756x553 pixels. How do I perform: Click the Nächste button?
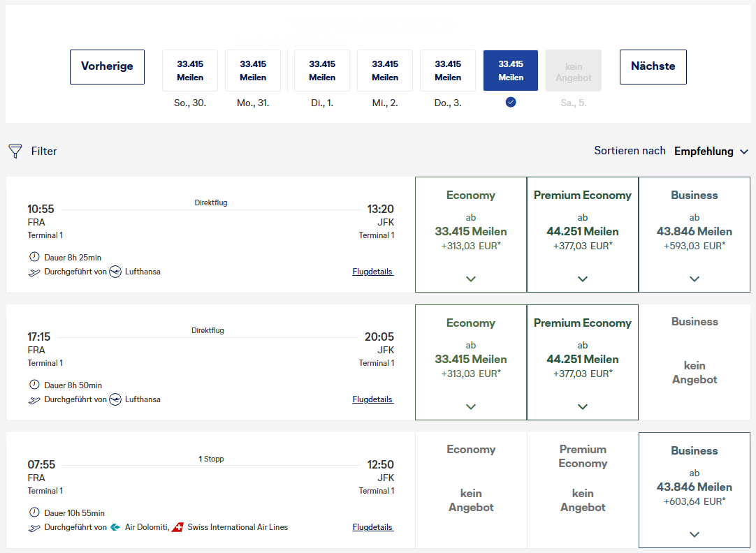[x=653, y=67]
